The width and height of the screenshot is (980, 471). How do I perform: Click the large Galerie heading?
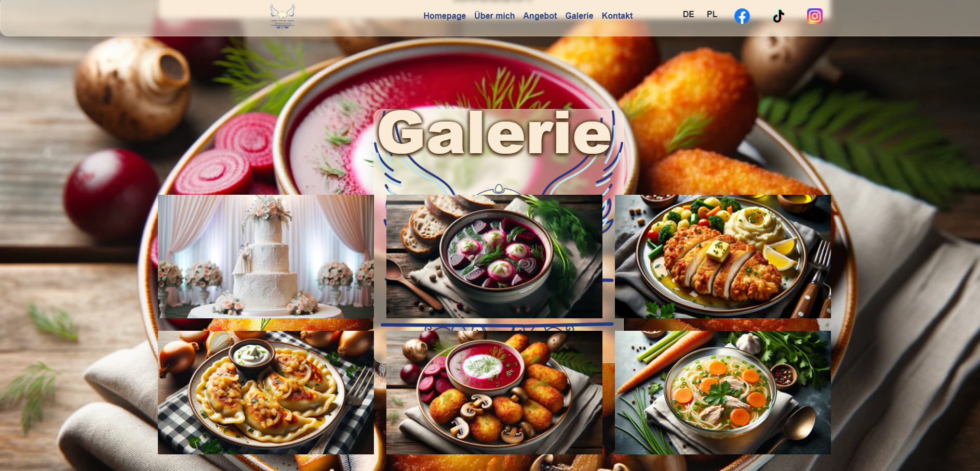pos(494,132)
